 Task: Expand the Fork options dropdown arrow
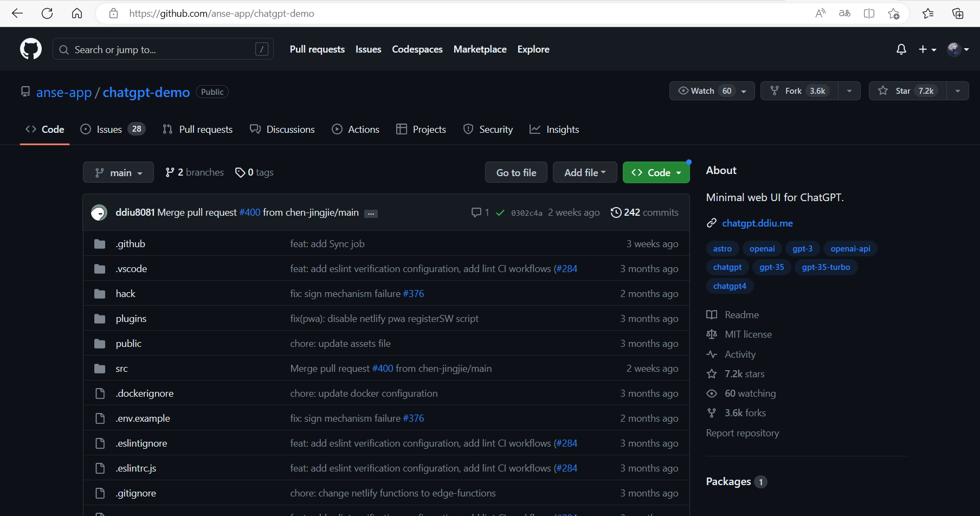coord(849,91)
